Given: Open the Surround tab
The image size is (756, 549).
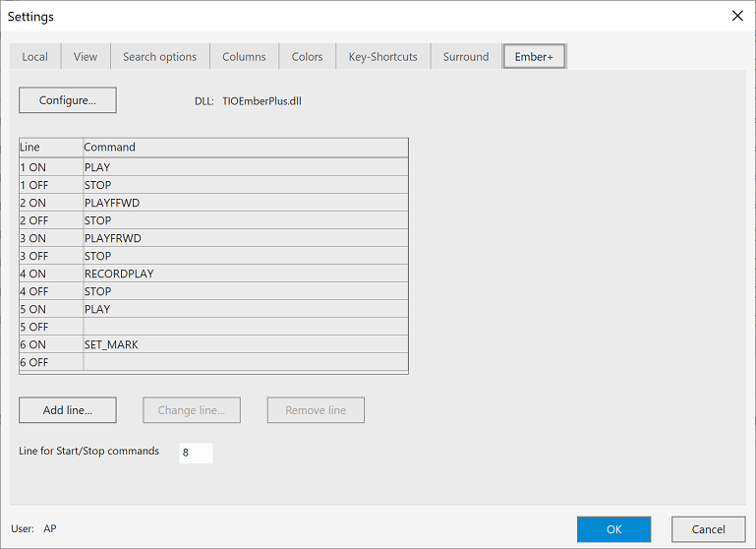Looking at the screenshot, I should click(466, 57).
